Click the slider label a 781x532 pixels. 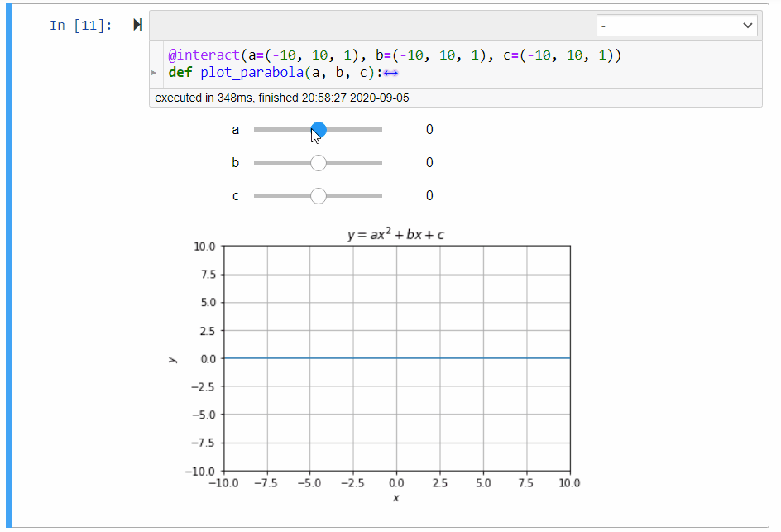coord(236,129)
